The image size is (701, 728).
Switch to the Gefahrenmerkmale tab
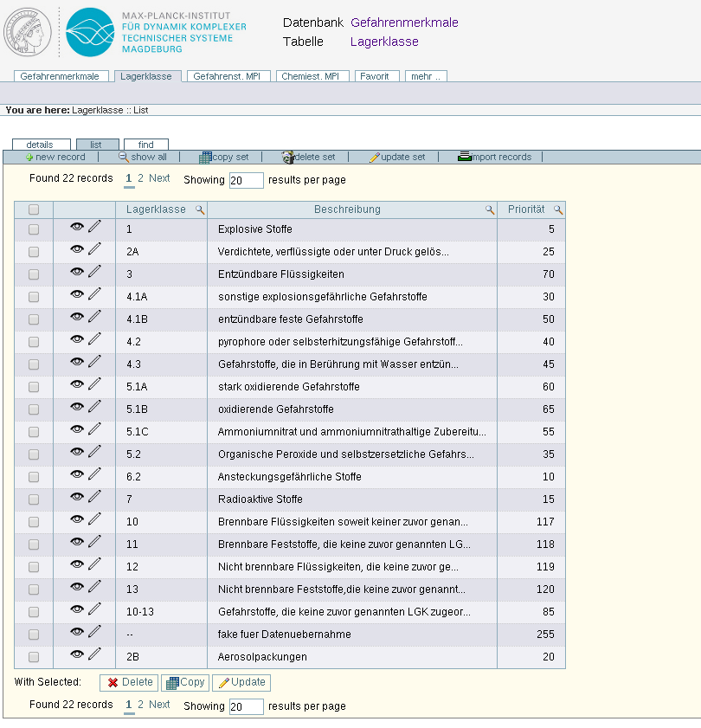pos(60,76)
